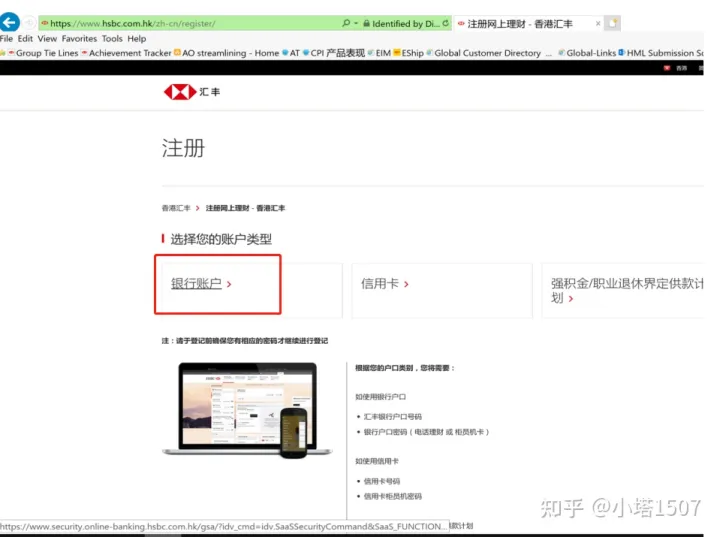720x537 pixels.
Task: Open the Edit menu
Action: coord(25,39)
